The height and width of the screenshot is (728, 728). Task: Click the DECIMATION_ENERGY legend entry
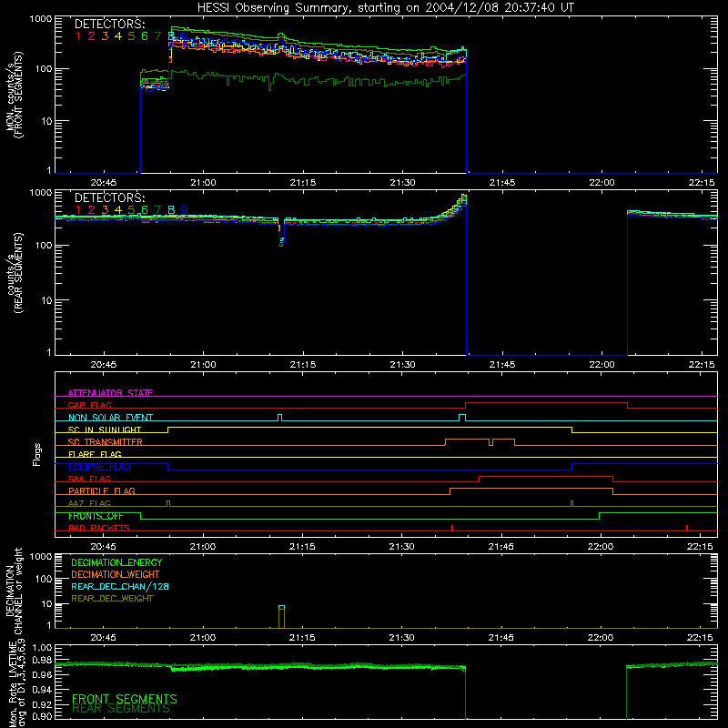pos(116,562)
